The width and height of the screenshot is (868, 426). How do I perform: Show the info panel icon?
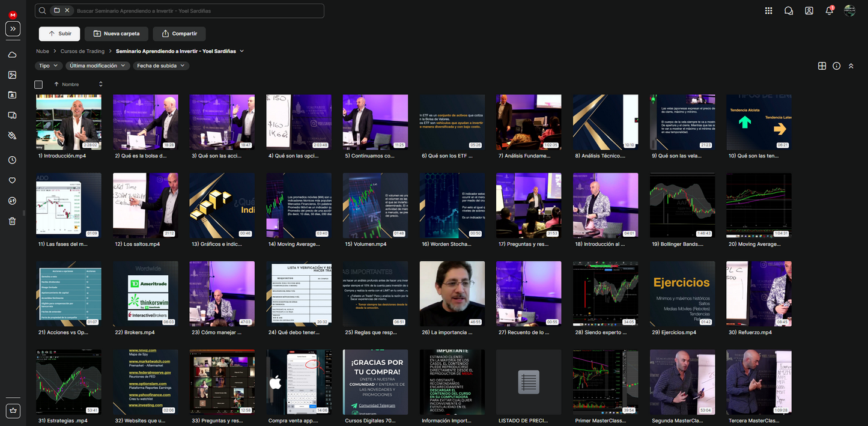(x=836, y=66)
